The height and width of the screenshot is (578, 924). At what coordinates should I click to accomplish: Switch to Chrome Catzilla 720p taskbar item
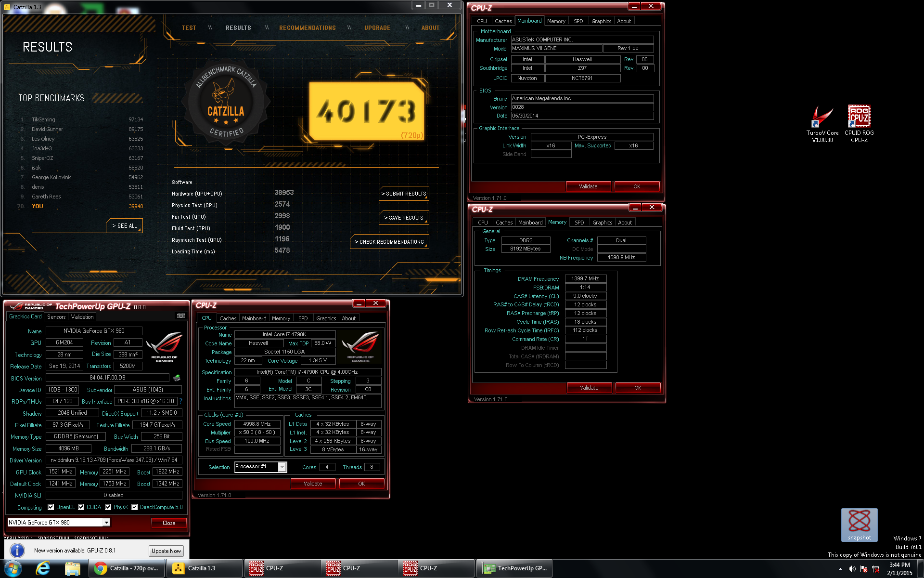pyautogui.click(x=127, y=568)
